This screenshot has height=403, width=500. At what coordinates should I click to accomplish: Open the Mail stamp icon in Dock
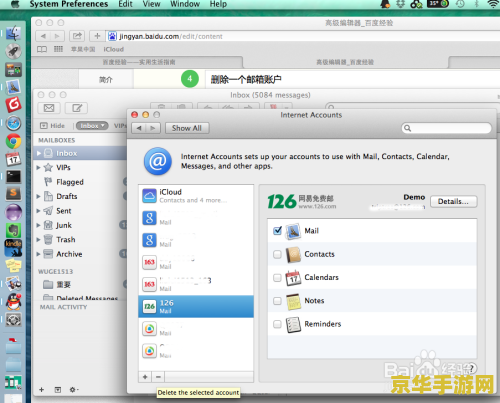[x=13, y=87]
